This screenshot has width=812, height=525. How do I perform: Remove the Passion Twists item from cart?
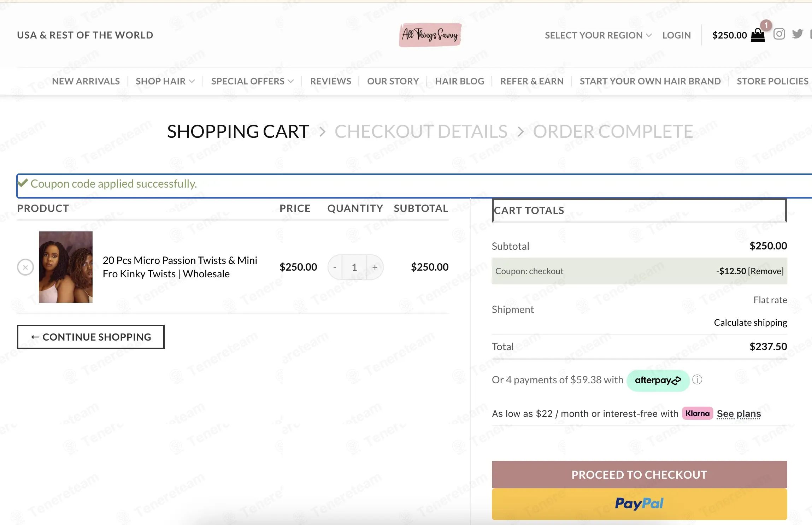25,267
